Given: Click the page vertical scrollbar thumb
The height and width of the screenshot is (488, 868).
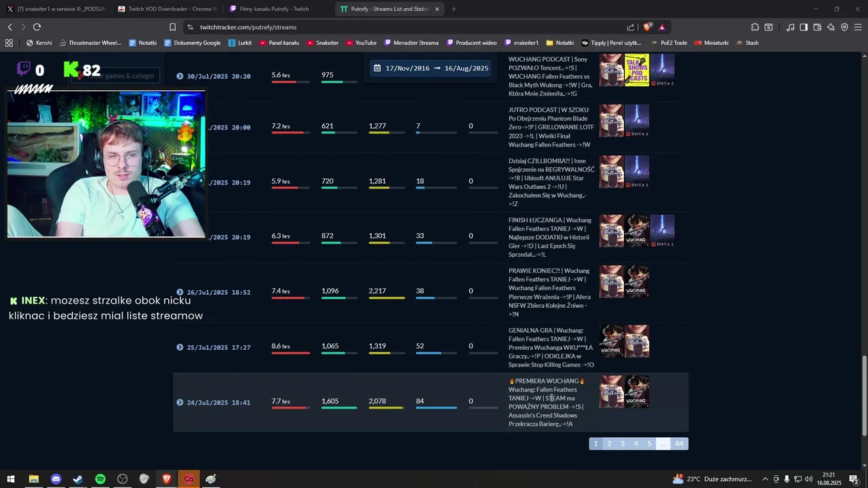Looking at the screenshot, I should coord(863,396).
